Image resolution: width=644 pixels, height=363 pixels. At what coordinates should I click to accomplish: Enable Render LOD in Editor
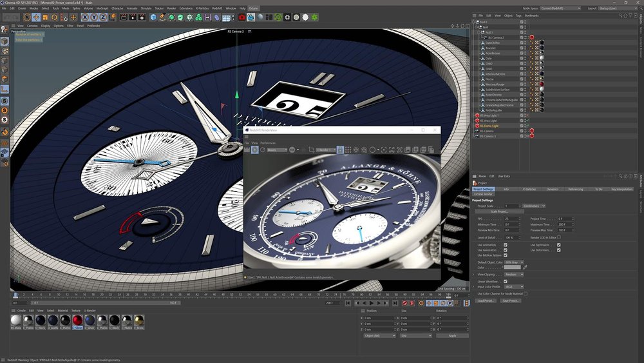pyautogui.click(x=558, y=237)
